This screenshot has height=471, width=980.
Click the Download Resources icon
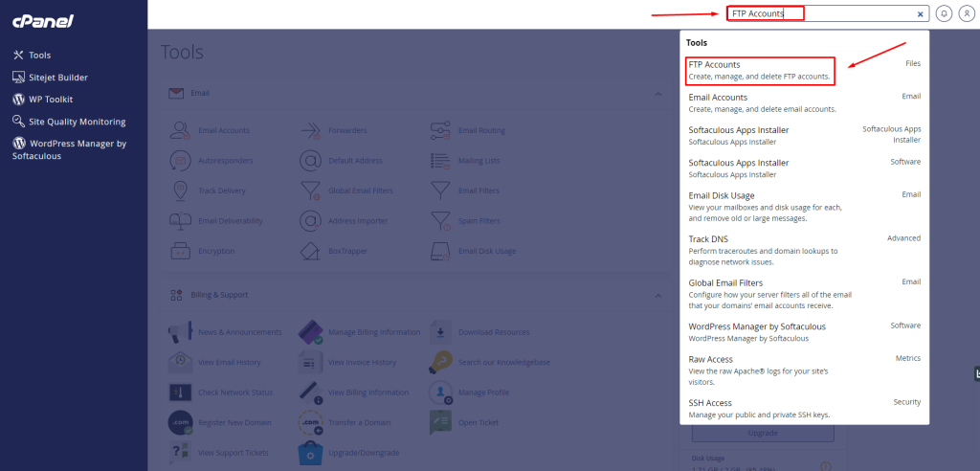click(440, 332)
